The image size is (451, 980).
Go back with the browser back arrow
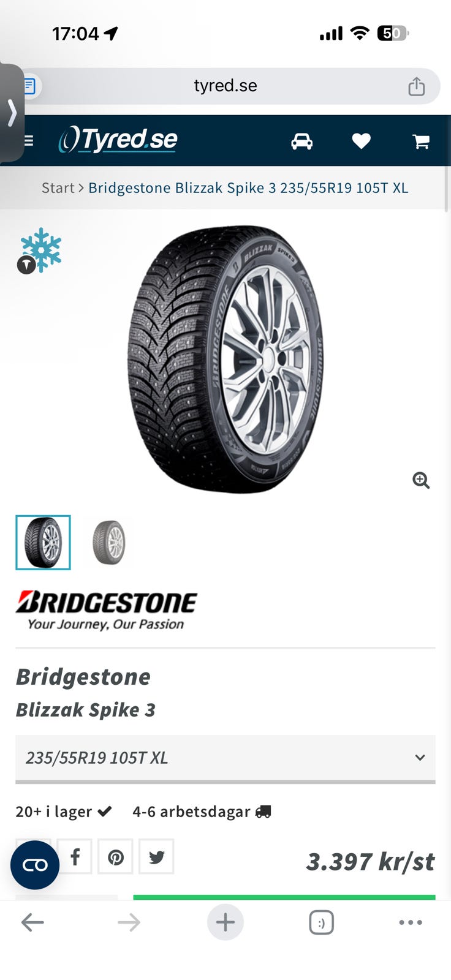click(x=32, y=922)
